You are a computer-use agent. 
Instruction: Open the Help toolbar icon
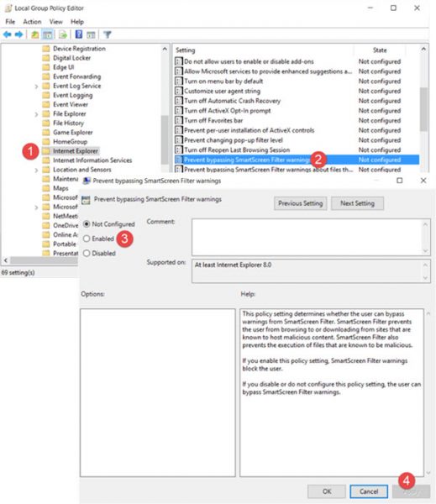tap(79, 34)
